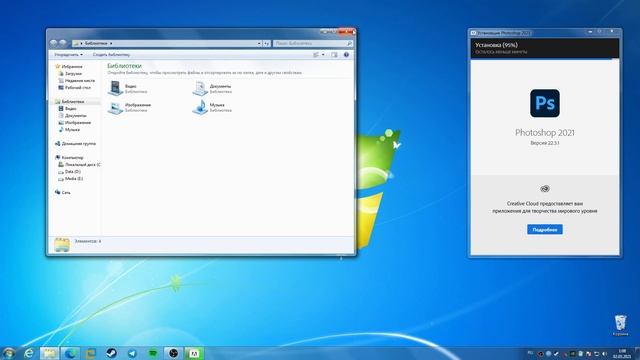This screenshot has height=360, width=640.
Task: Go back in the Explorer window
Action: [53, 43]
